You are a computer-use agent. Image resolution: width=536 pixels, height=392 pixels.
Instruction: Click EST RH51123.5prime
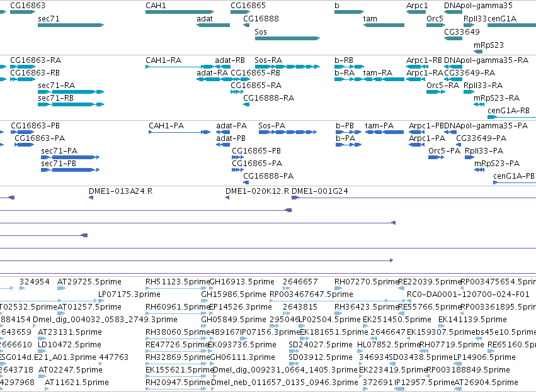tap(176, 288)
